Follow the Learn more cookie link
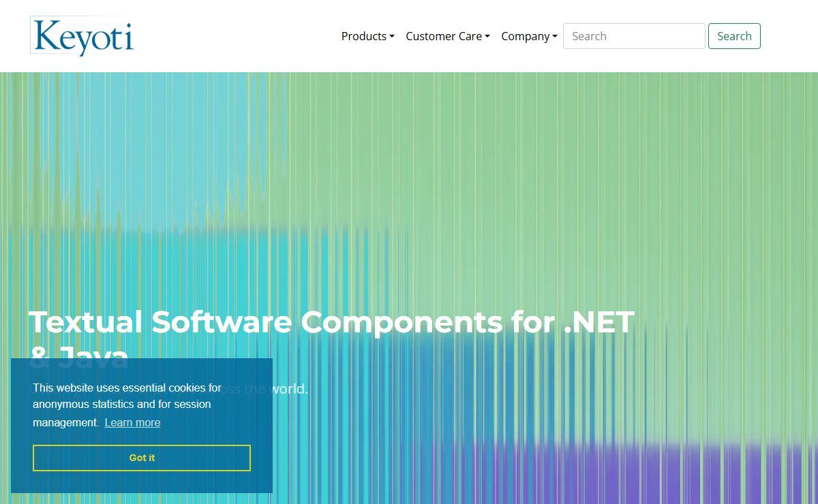 pyautogui.click(x=132, y=422)
